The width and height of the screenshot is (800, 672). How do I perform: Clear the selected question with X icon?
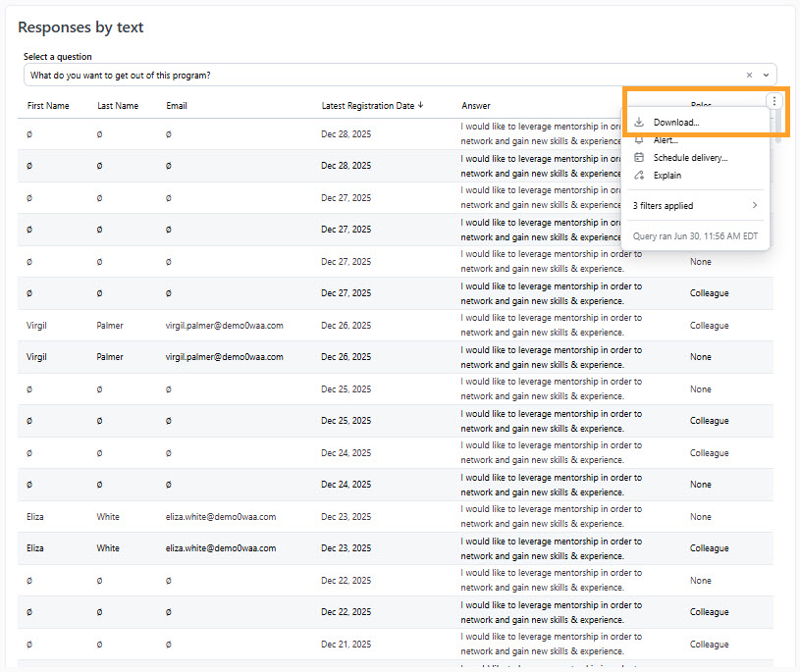(749, 75)
